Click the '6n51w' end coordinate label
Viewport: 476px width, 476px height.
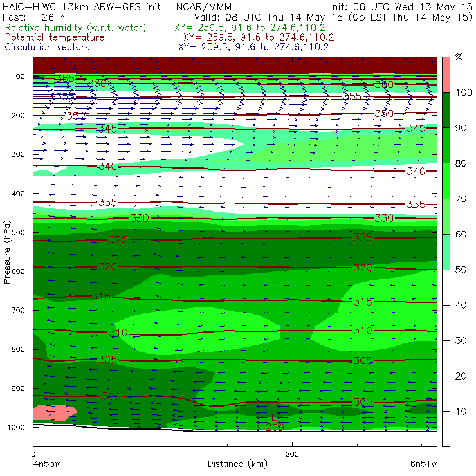[x=424, y=464]
